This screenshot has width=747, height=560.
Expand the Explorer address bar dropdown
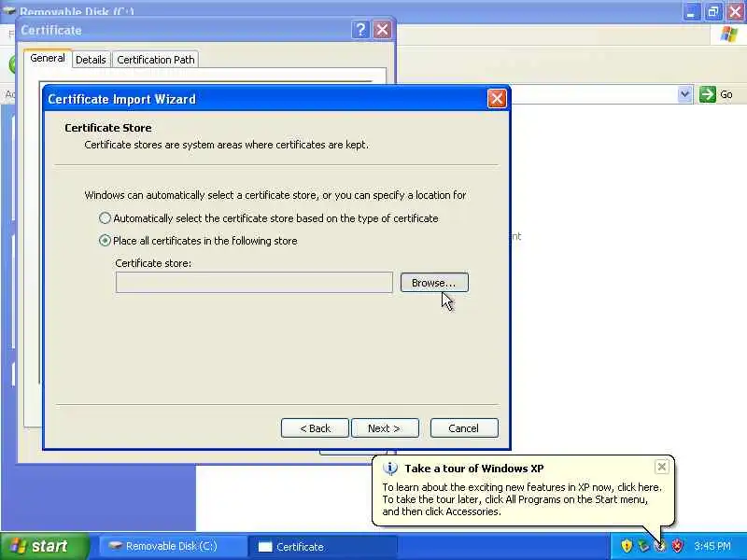(x=684, y=94)
